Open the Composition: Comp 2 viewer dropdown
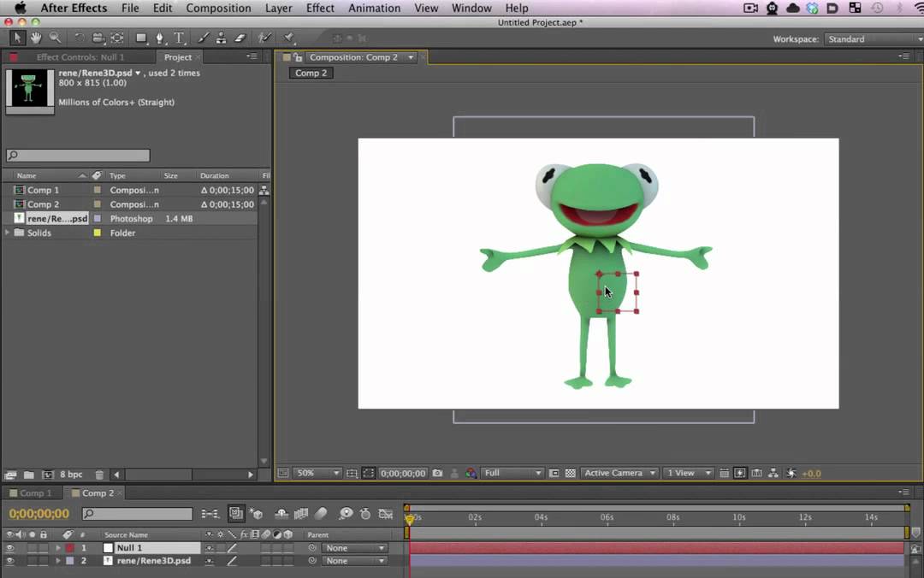Viewport: 924px width, 578px height. pos(411,57)
